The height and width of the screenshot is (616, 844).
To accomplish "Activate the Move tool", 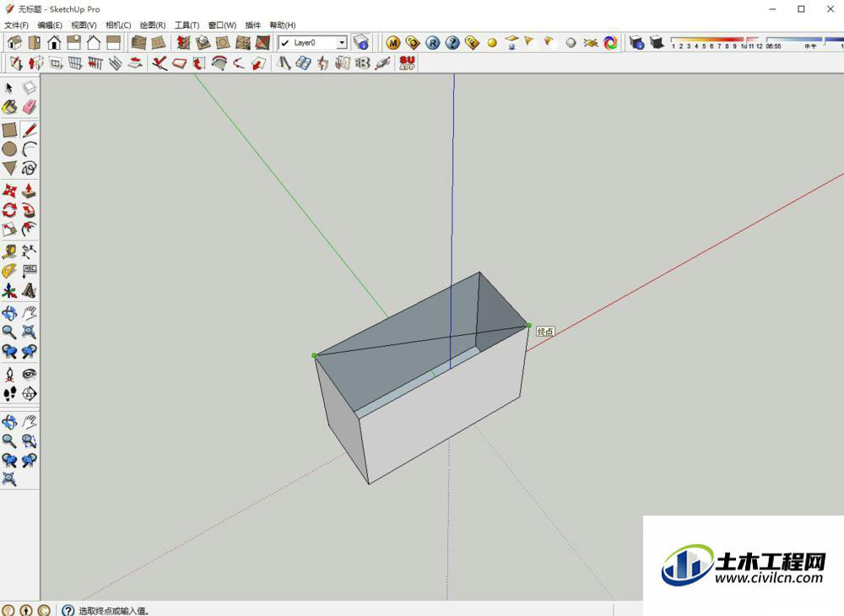I will click(9, 191).
